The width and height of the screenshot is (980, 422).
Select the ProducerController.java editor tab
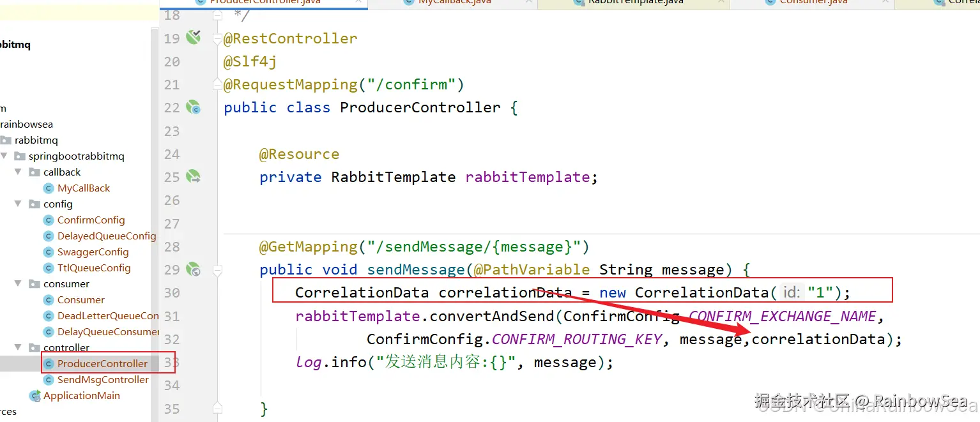(x=264, y=3)
